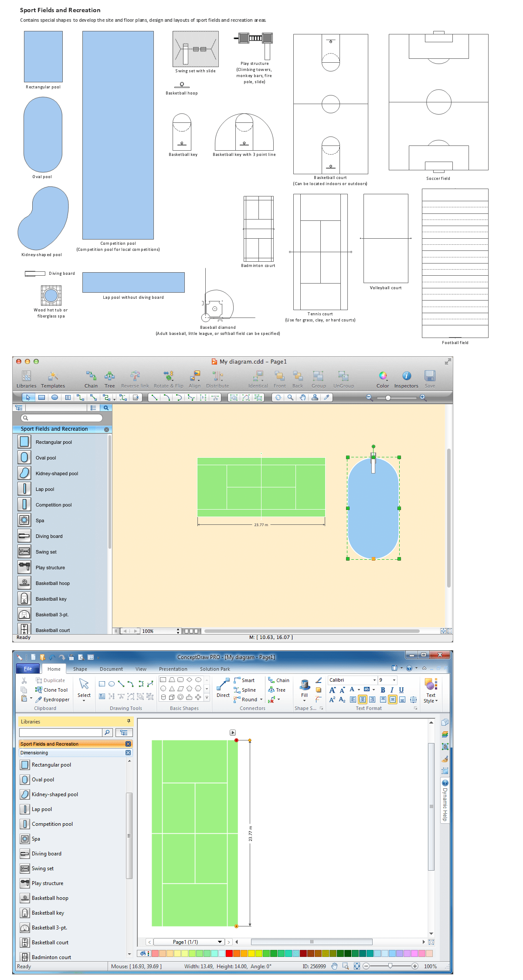Screen dimensions: 523x980
Task: Switch to View ribbon tab
Action: click(141, 669)
